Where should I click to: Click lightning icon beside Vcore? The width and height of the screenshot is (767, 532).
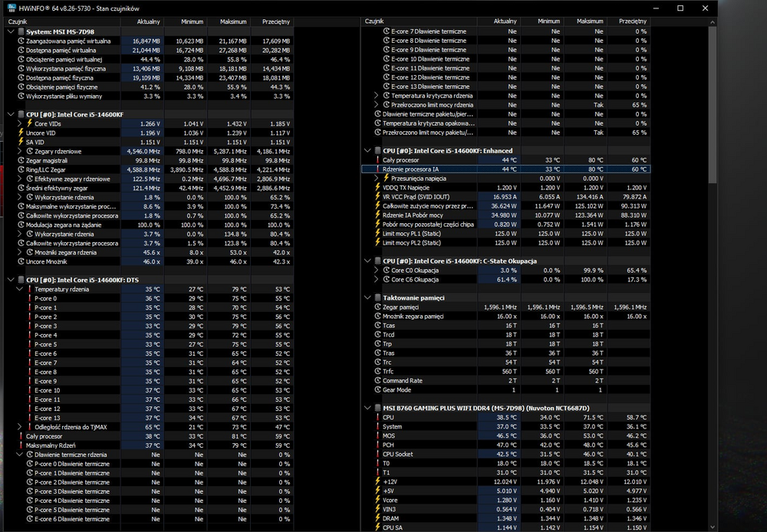click(377, 501)
